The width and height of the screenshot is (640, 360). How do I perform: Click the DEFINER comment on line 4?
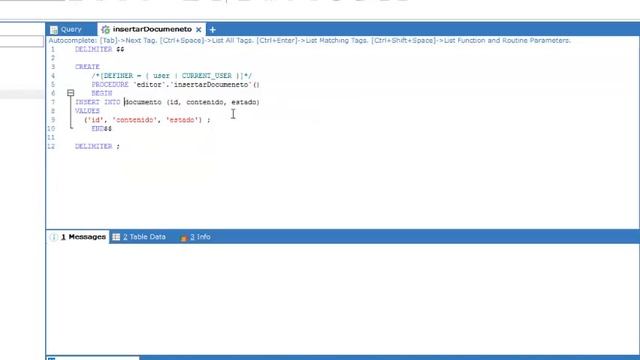point(172,76)
